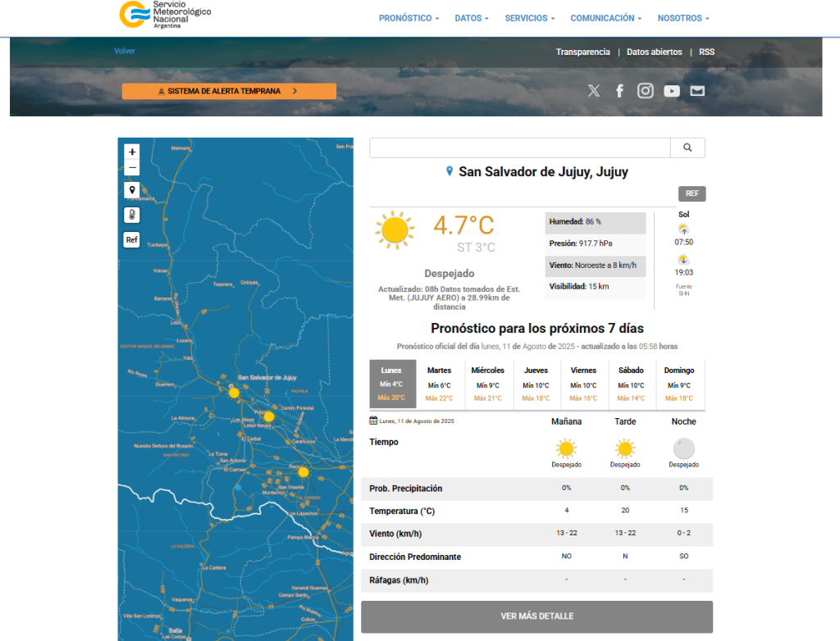Click the Ver Más Detalle button
The image size is (840, 641).
(x=536, y=616)
